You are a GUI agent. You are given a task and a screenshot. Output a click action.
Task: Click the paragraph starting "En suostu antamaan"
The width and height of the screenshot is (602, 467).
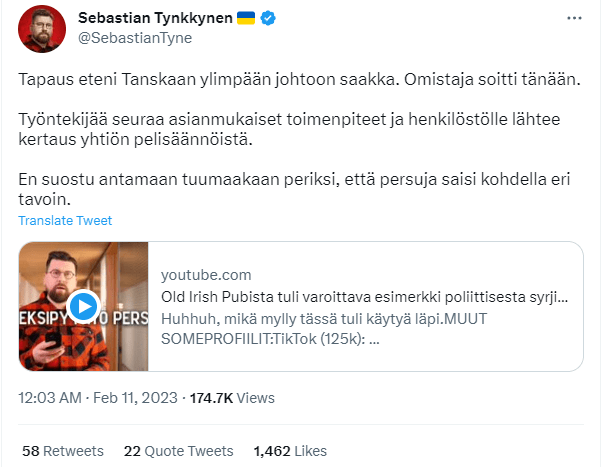tap(288, 189)
